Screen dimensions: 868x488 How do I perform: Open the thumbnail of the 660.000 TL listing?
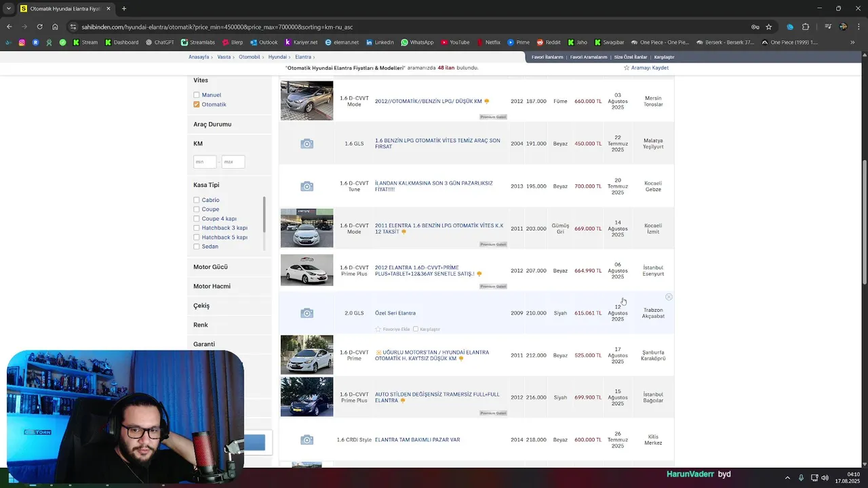point(307,100)
